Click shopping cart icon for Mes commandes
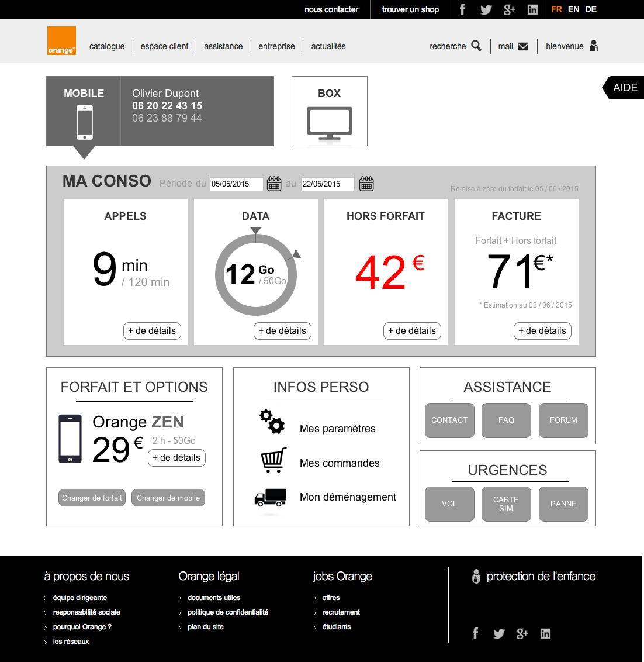 (273, 460)
